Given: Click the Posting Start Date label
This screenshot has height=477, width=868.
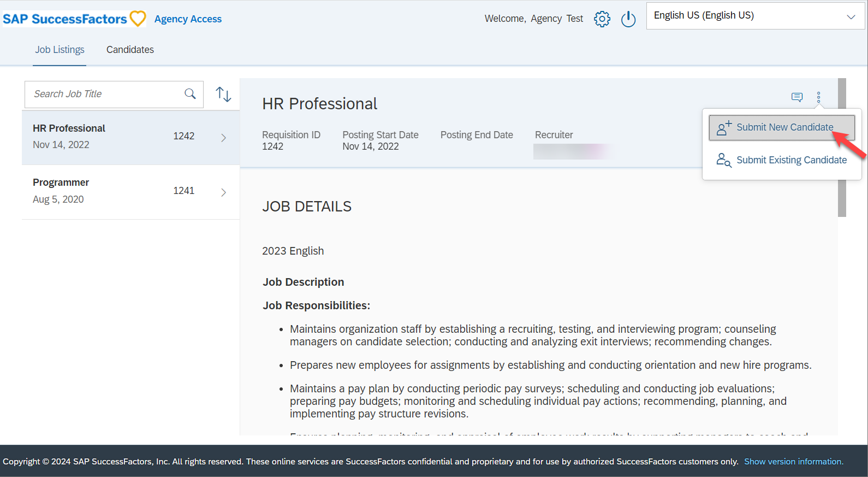Looking at the screenshot, I should coord(381,135).
